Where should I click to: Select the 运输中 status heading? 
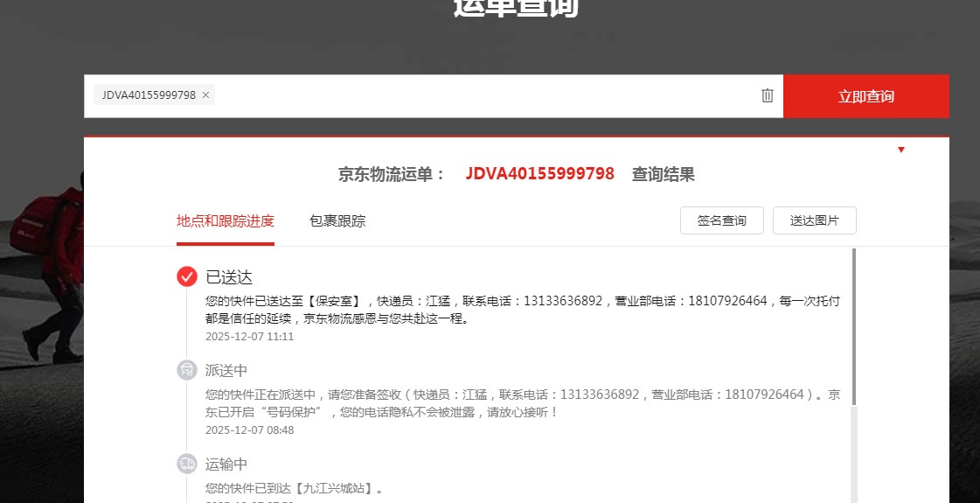click(x=226, y=465)
